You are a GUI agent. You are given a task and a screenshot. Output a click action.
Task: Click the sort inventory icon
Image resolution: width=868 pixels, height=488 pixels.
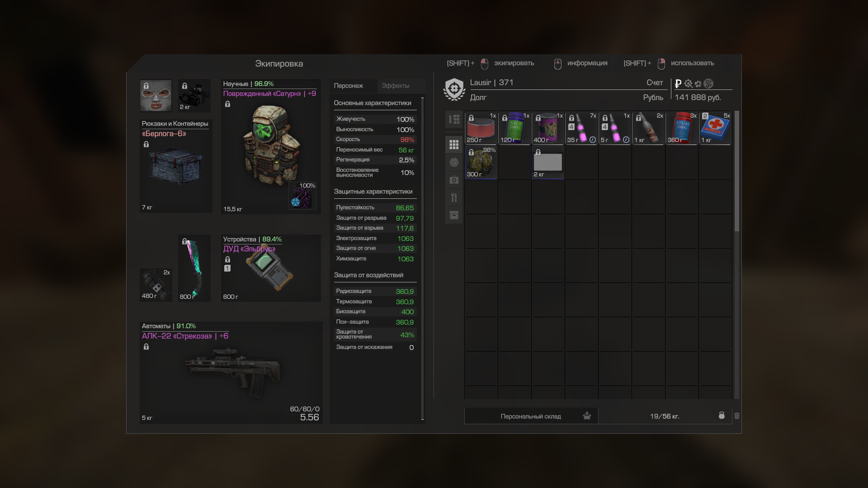pos(454,119)
